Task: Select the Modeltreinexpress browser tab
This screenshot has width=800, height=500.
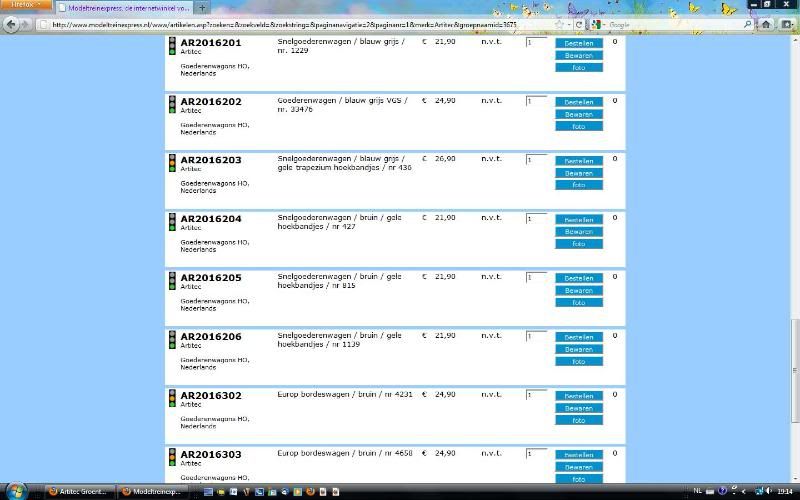Action: [x=124, y=8]
